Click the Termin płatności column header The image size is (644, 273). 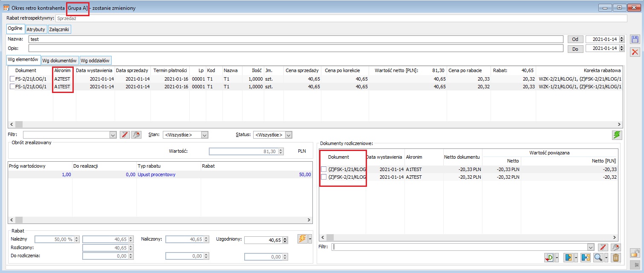pos(170,70)
